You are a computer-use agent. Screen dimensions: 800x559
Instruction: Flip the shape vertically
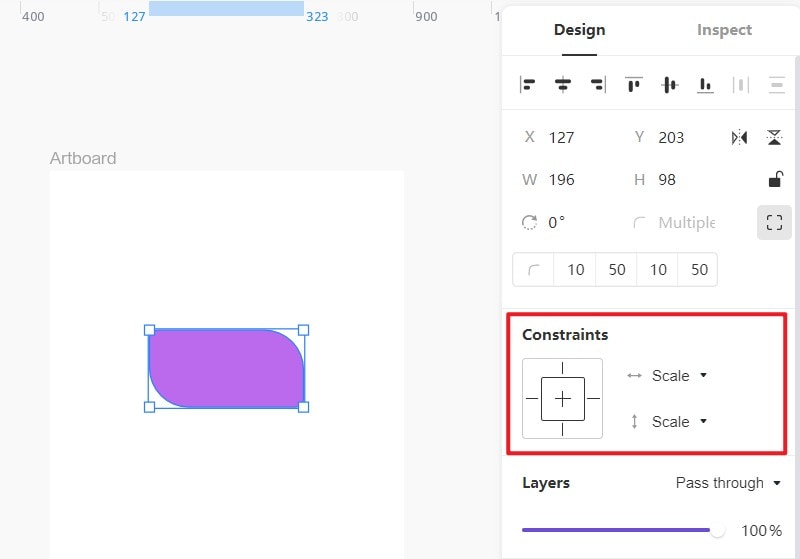pos(774,137)
